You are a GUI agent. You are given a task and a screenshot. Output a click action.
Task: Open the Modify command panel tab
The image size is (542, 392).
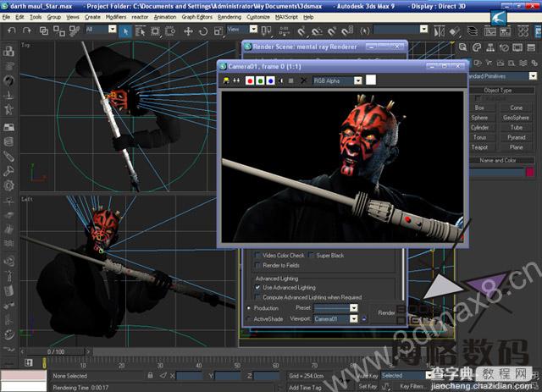click(x=477, y=47)
